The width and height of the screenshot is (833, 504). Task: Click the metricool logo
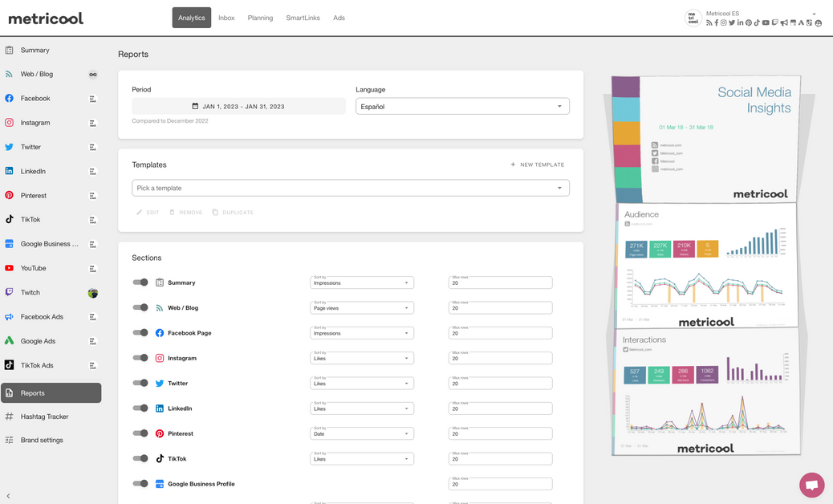point(46,18)
